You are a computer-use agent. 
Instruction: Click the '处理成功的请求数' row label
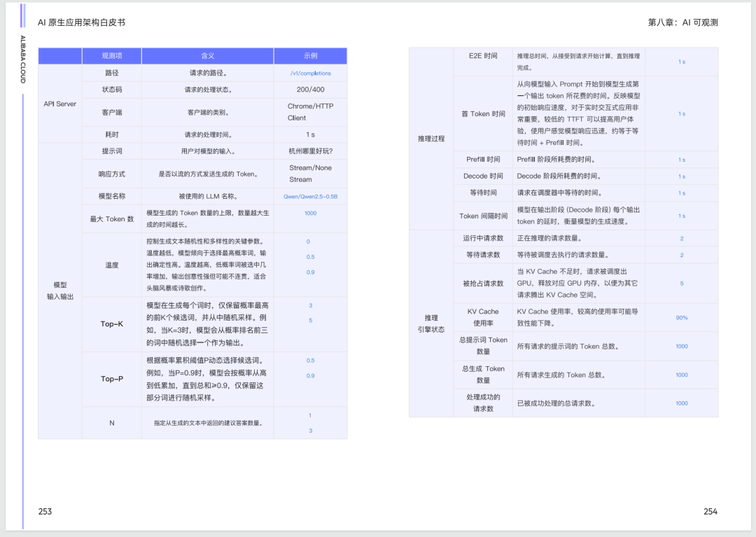tap(483, 403)
